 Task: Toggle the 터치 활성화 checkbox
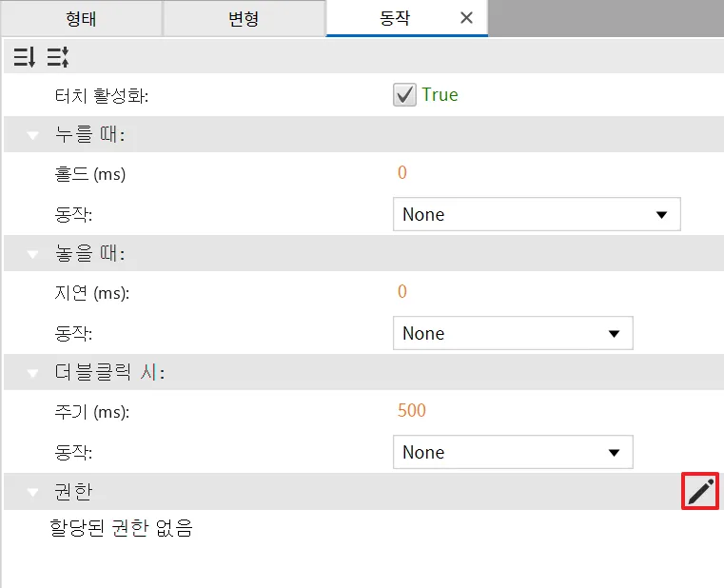(404, 94)
